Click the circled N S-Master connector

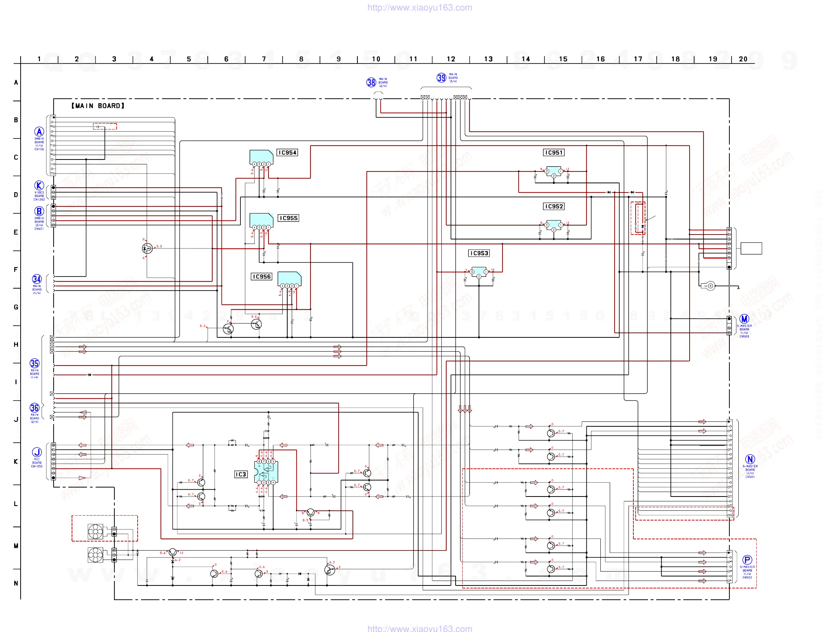click(750, 459)
